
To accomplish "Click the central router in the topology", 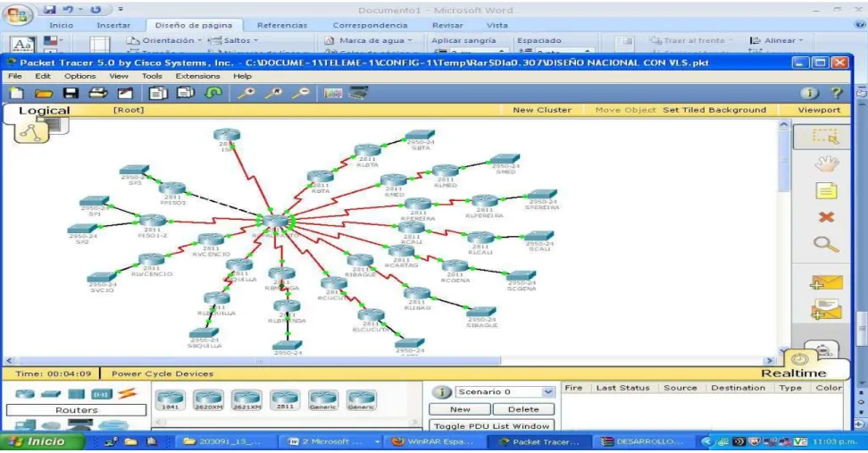I will [x=275, y=222].
